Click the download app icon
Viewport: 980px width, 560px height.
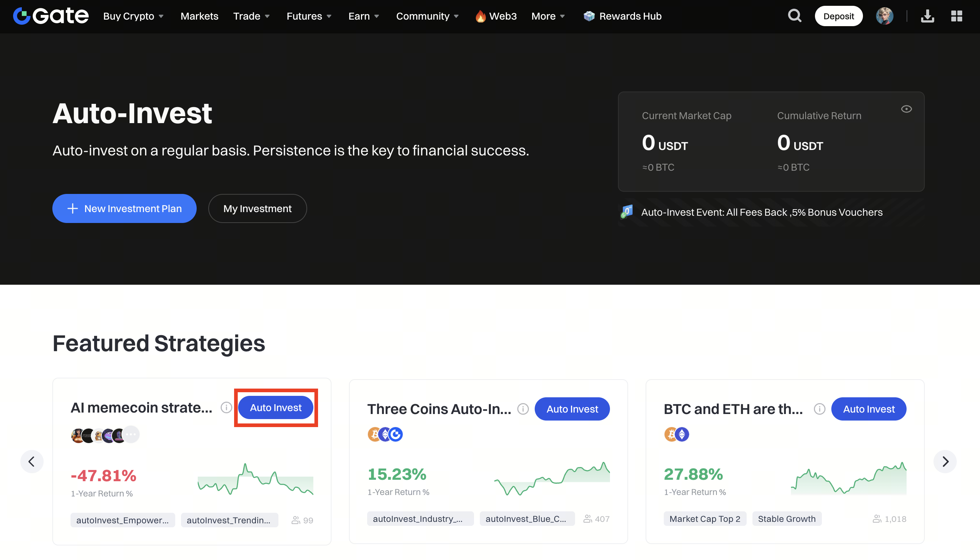pos(927,16)
